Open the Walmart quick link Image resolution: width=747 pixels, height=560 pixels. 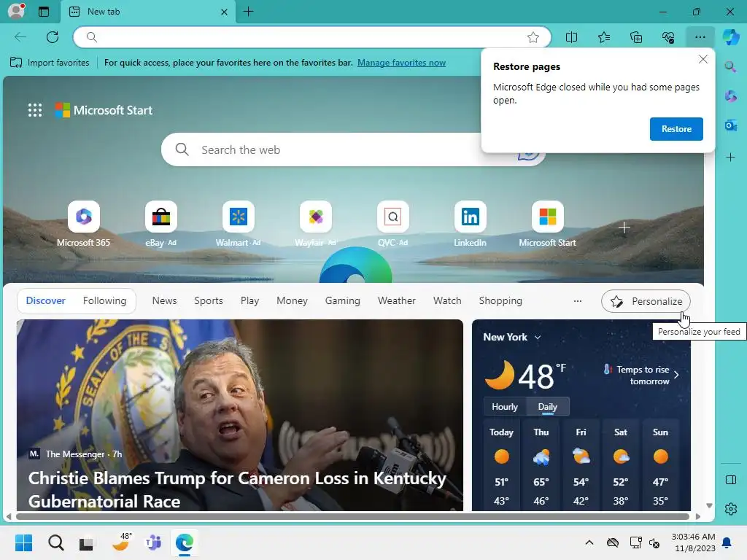pyautogui.click(x=239, y=225)
